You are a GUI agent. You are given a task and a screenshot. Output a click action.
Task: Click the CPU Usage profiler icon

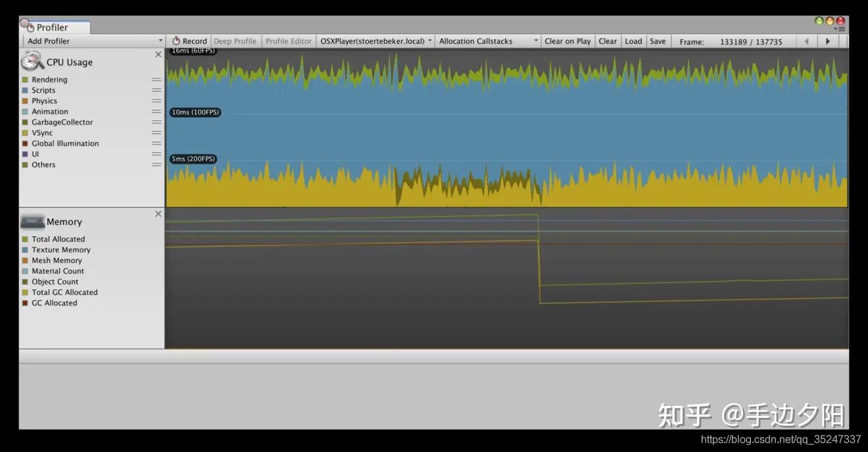point(32,61)
